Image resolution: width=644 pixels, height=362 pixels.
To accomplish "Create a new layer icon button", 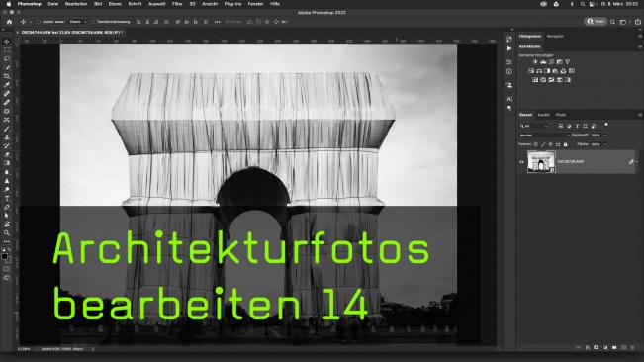I will click(623, 347).
